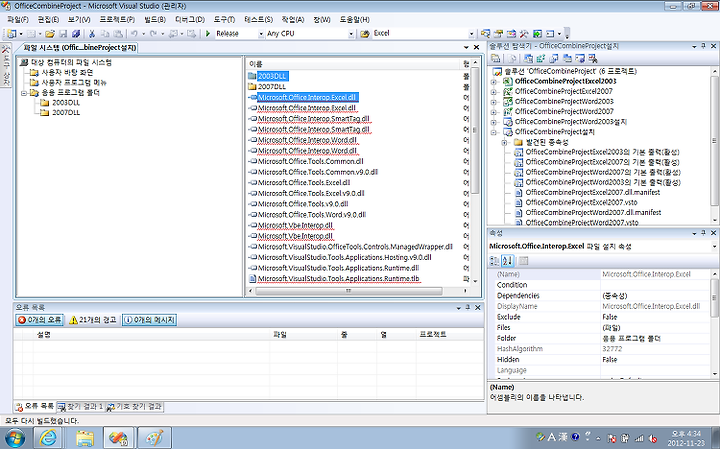Open File System Editor from Solution Explorer toolbar
The image size is (720, 449).
tap(529, 58)
